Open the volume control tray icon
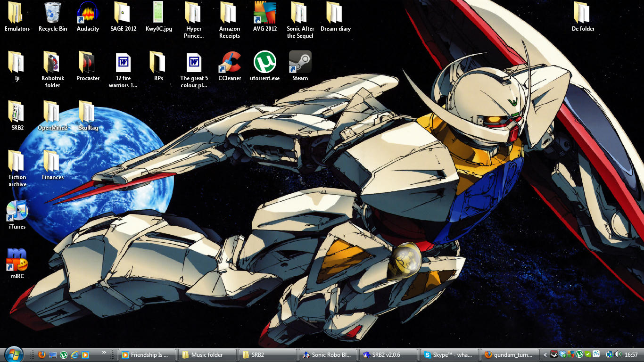Screen dimensions: 644x362 click(618, 354)
